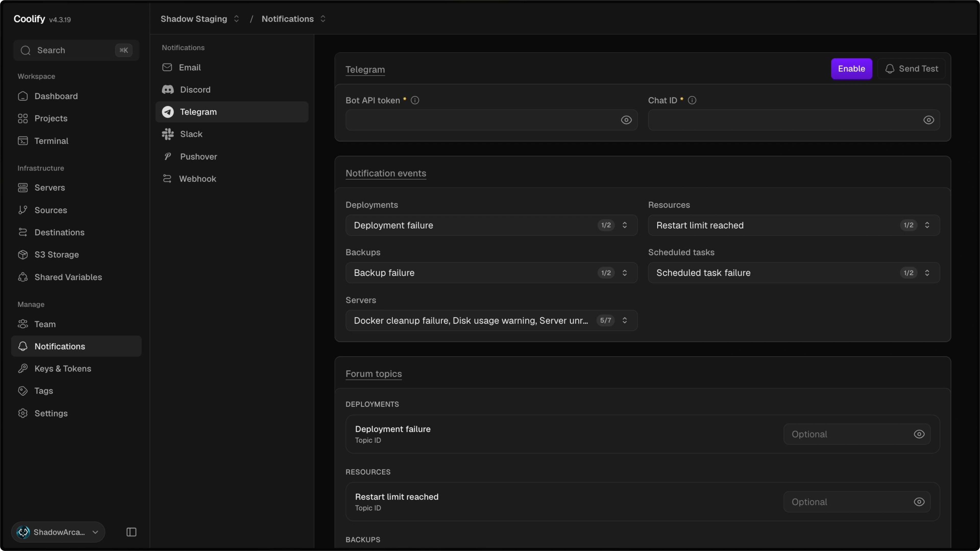
Task: Go to Servers
Action: 76,187
